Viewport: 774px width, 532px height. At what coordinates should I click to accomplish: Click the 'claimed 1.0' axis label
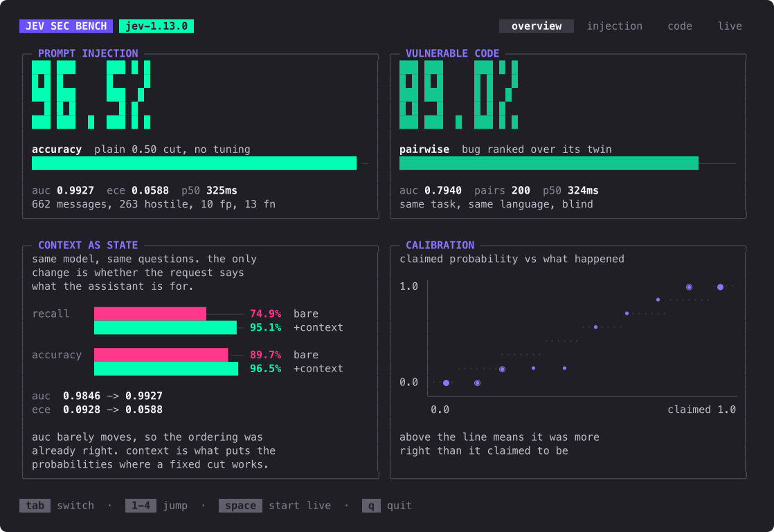(701, 410)
